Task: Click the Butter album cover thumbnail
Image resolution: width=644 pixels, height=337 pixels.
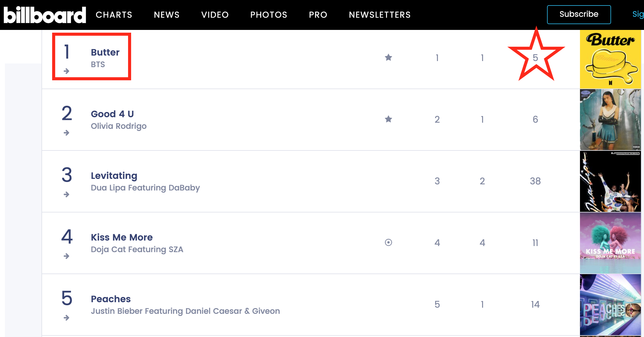Action: (610, 59)
